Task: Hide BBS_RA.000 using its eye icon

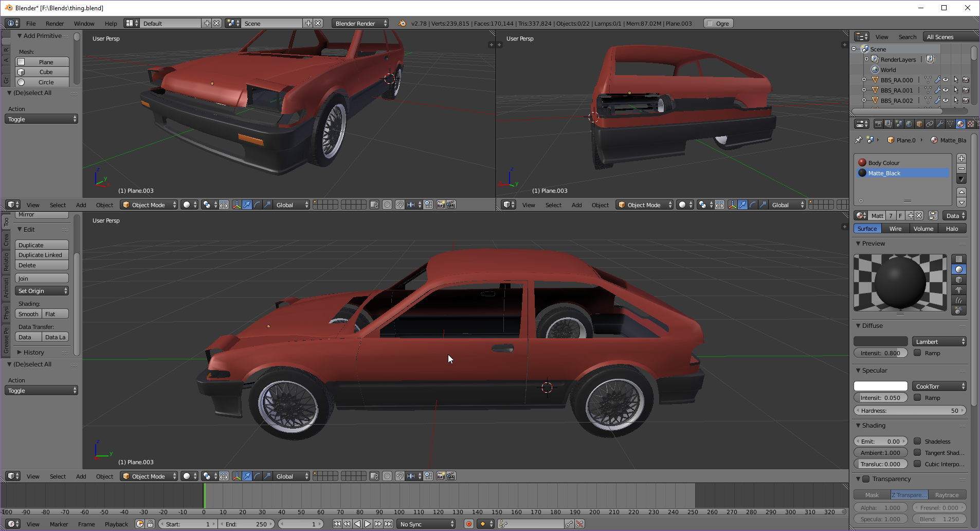Action: point(946,80)
